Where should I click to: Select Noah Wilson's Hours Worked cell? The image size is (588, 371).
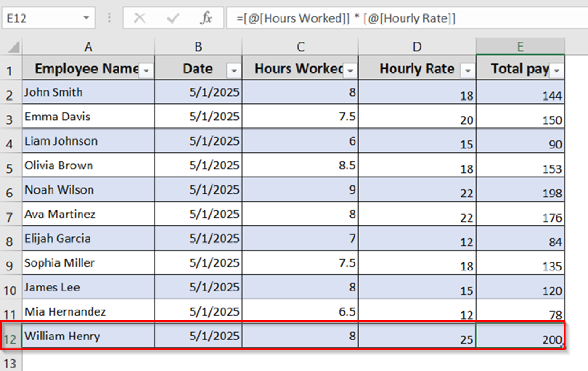(x=300, y=190)
